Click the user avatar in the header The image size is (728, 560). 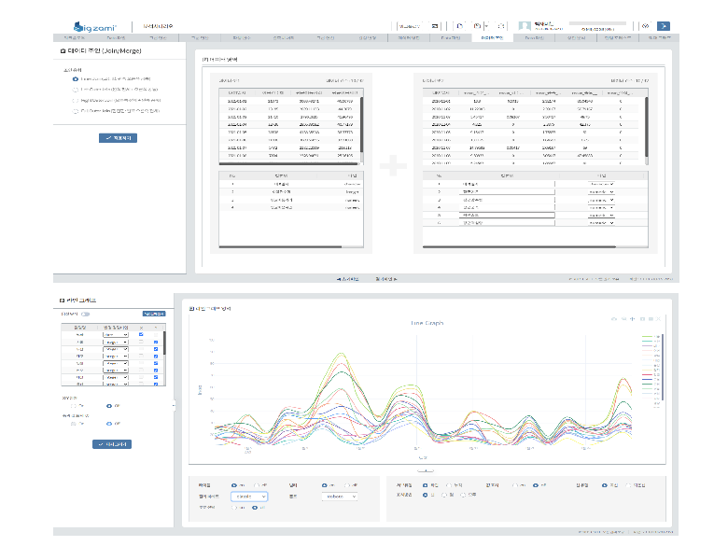tap(525, 26)
